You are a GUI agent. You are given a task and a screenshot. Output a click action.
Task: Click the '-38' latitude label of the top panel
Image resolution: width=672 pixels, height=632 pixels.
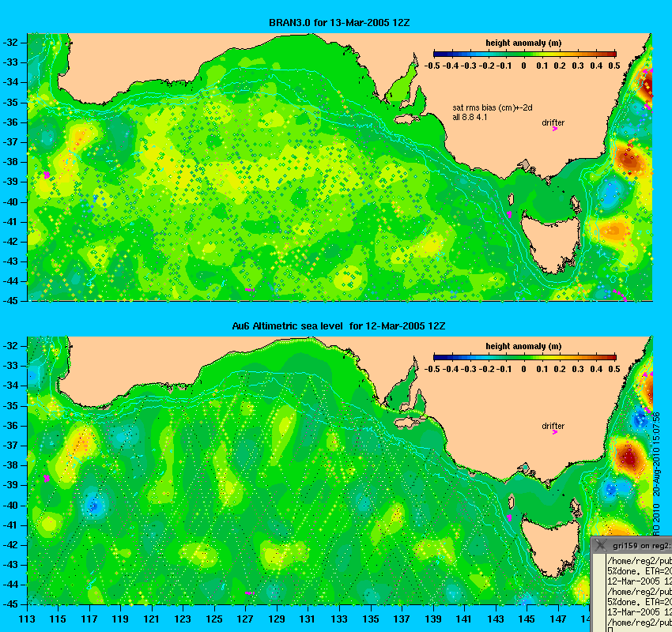click(x=10, y=161)
